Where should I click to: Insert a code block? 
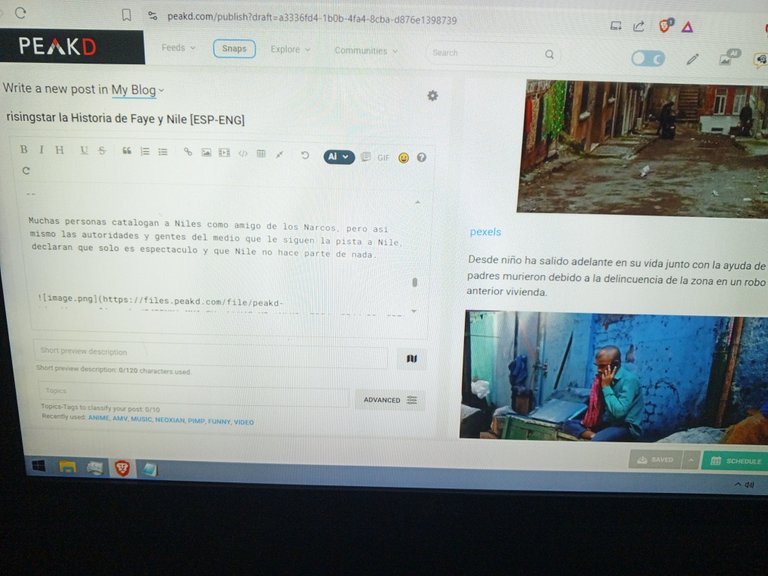click(x=243, y=153)
